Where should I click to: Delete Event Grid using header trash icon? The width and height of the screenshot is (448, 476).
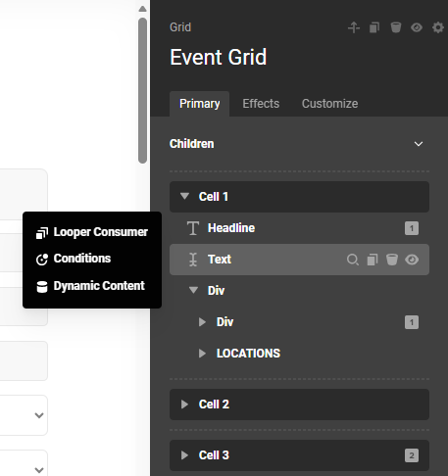pos(396,27)
